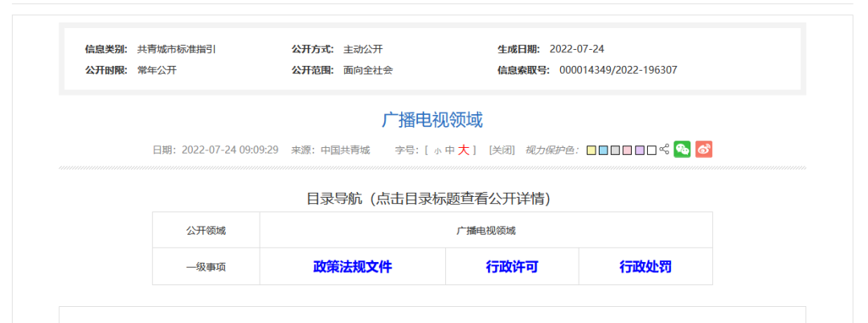Select the yellow eye-protection color swatch

coord(592,150)
